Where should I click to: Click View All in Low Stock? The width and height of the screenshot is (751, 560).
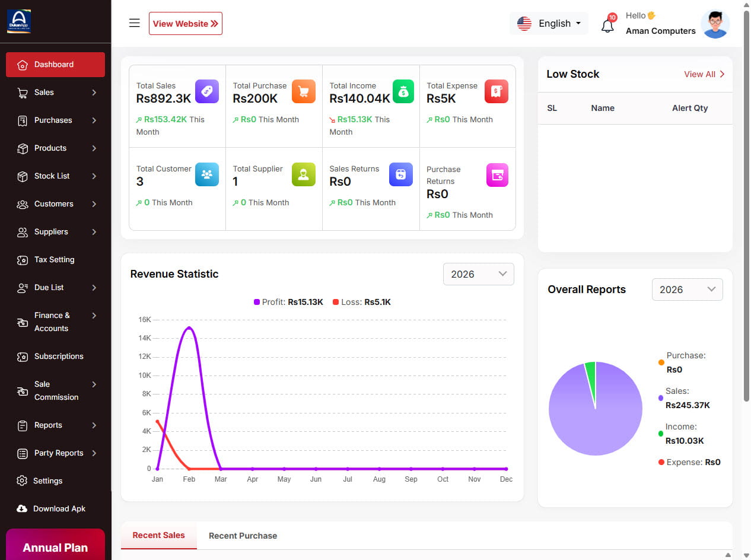pos(704,74)
